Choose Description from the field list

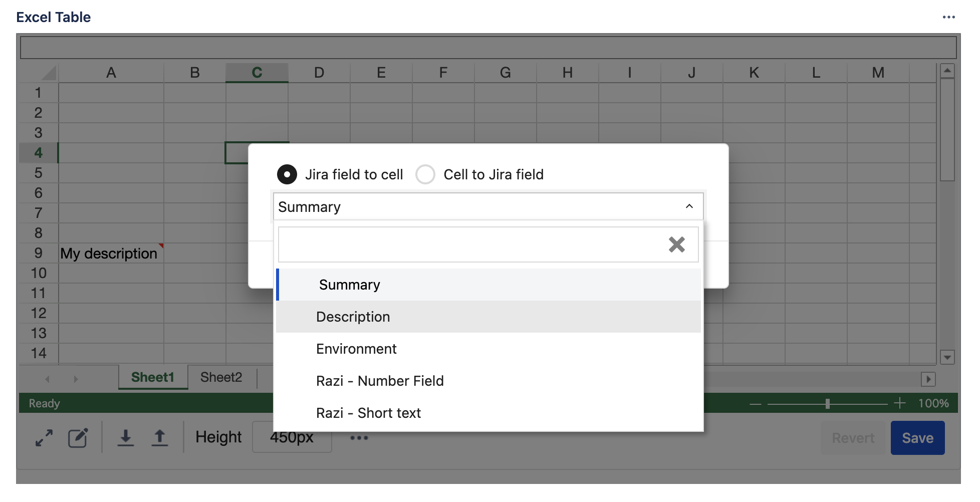(353, 317)
